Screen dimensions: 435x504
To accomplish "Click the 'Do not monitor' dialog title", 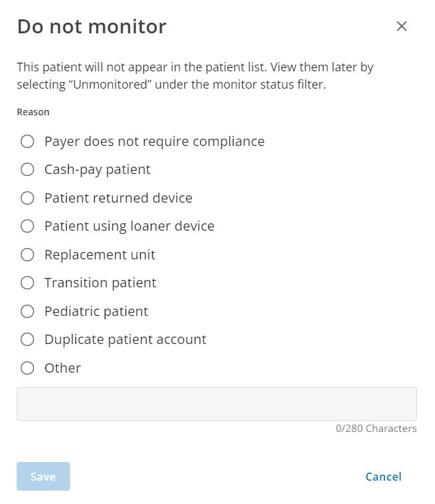I will (91, 27).
